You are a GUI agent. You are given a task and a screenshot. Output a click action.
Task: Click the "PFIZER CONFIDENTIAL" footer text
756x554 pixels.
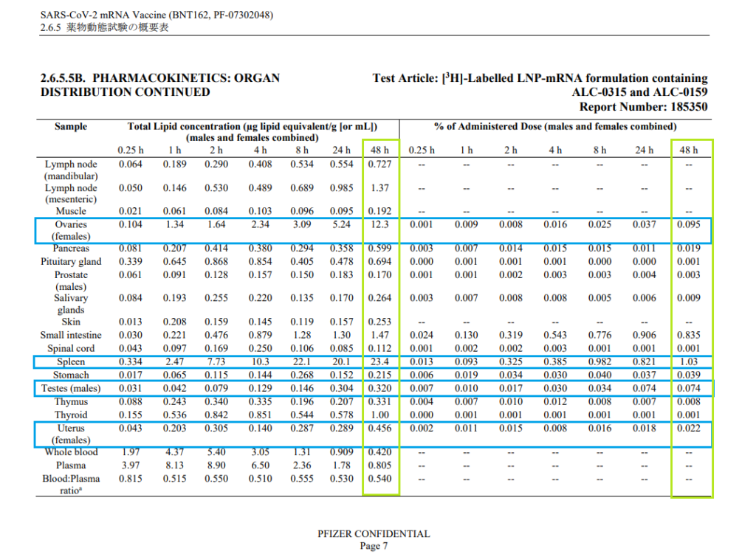coord(373,534)
